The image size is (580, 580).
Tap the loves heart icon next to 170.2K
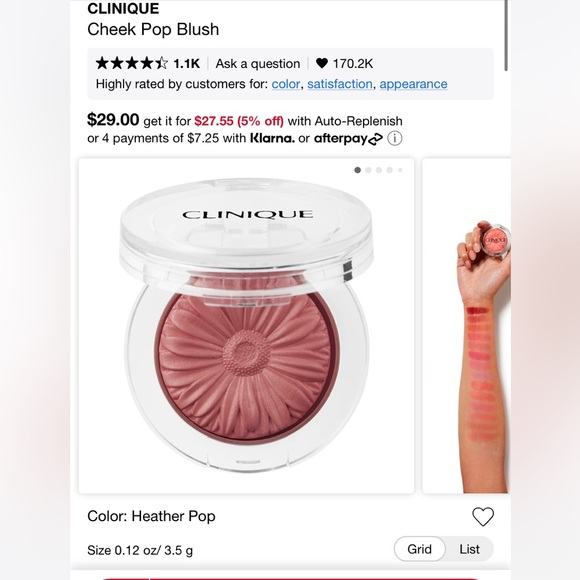(322, 63)
